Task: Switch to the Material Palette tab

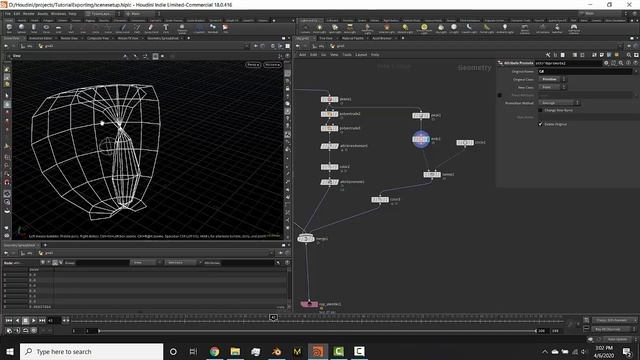Action: point(353,38)
